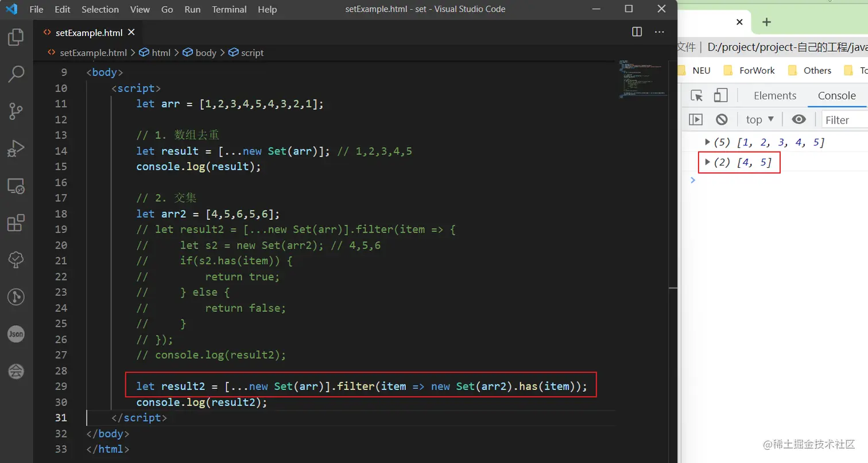
Task: Open the Explorer view in activity bar
Action: click(x=16, y=37)
